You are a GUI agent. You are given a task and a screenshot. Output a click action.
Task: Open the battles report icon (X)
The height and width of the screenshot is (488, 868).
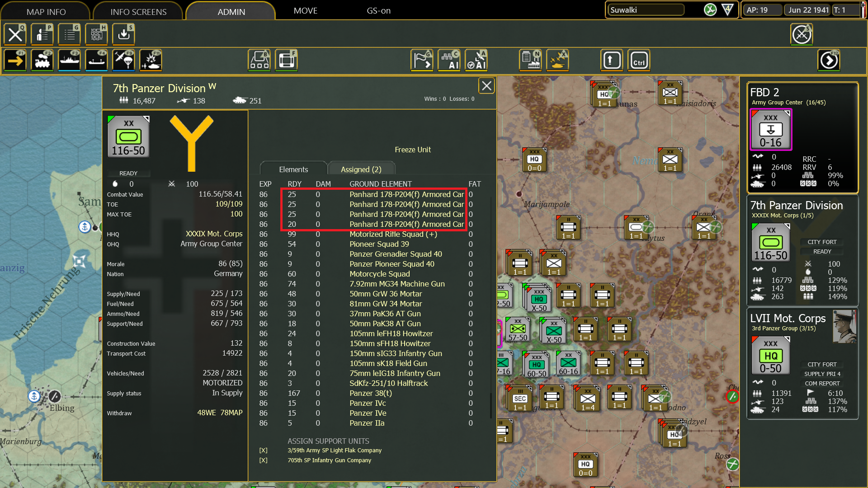[x=557, y=60]
